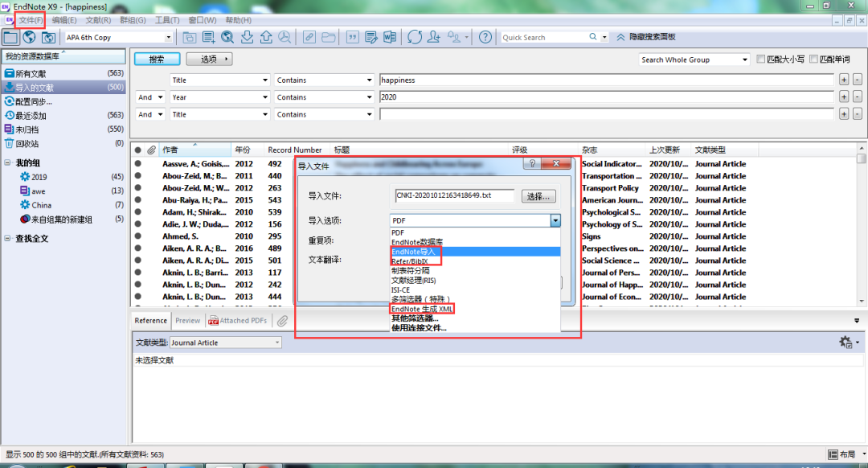The width and height of the screenshot is (868, 468).
Task: Enable the 匹配大小写 checkbox
Action: 760,60
